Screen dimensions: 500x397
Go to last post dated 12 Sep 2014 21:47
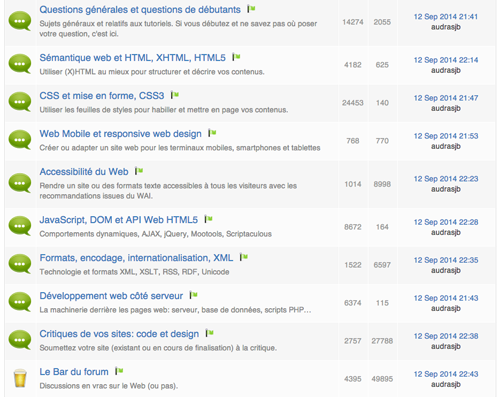446,98
